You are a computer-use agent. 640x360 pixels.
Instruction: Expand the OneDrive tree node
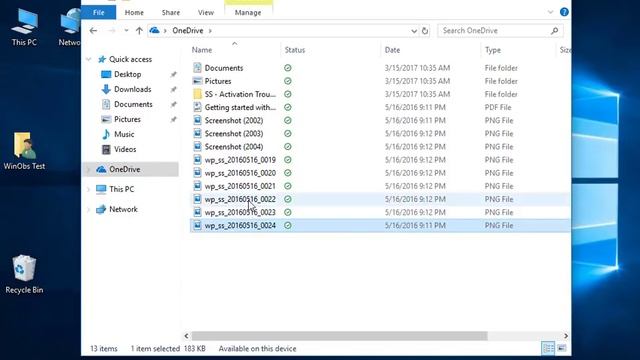(x=89, y=169)
